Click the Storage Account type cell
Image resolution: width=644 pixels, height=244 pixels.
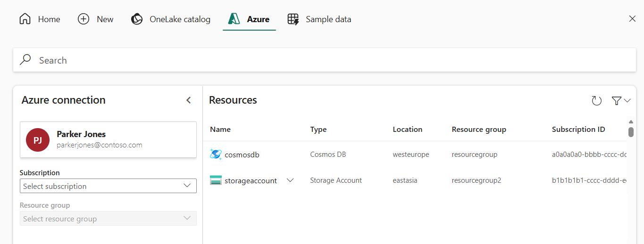(x=336, y=180)
